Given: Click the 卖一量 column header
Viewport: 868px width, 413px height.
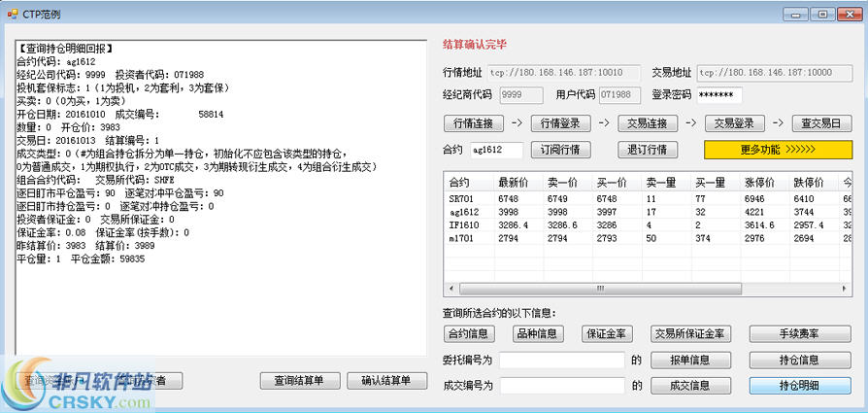Looking at the screenshot, I should point(666,183).
